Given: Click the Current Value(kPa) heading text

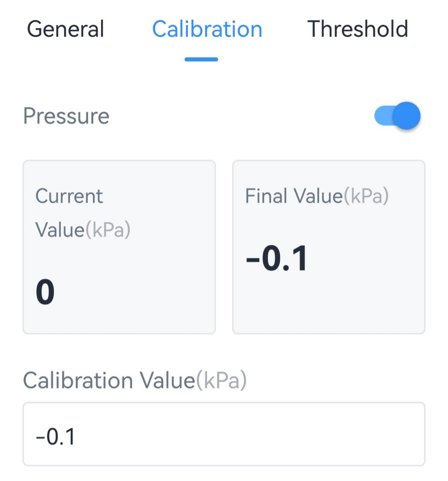Looking at the screenshot, I should coord(82,213).
